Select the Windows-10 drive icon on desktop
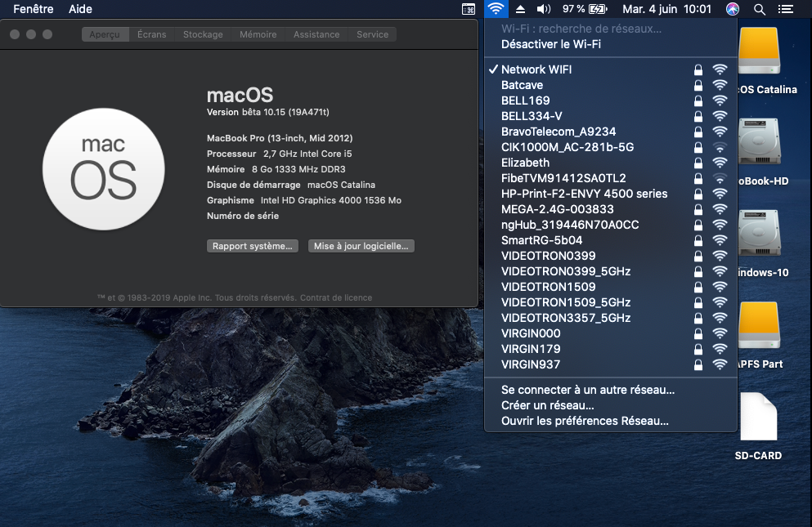The image size is (812, 527). point(759,233)
